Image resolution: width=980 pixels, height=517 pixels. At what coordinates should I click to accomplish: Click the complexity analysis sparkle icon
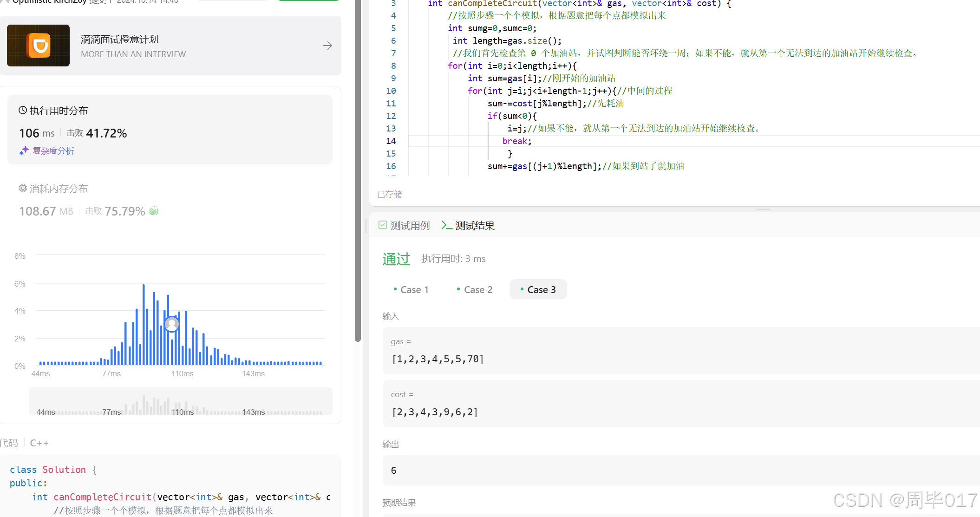pos(24,151)
